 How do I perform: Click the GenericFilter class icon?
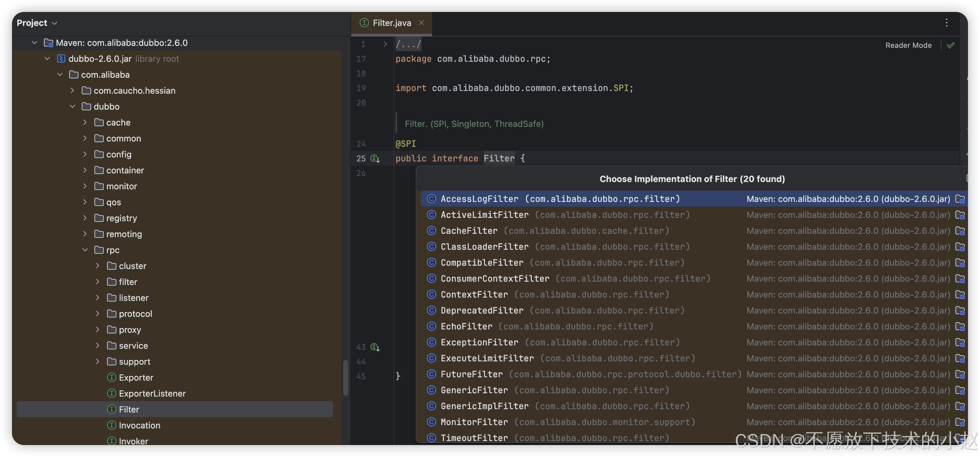click(431, 390)
